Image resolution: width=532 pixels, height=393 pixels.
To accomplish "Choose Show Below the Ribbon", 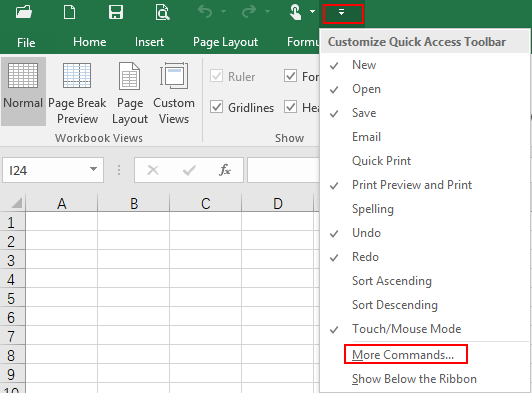I will pyautogui.click(x=424, y=379).
